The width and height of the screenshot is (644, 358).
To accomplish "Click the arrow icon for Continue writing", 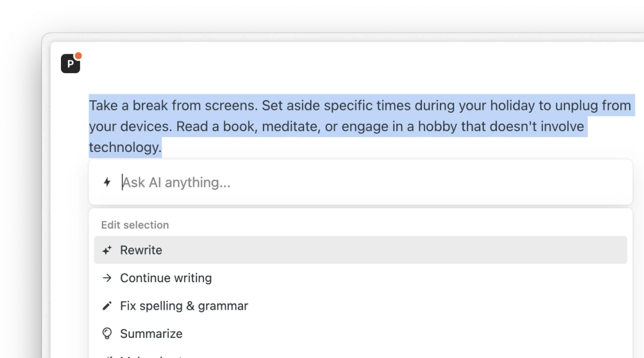I will point(106,277).
